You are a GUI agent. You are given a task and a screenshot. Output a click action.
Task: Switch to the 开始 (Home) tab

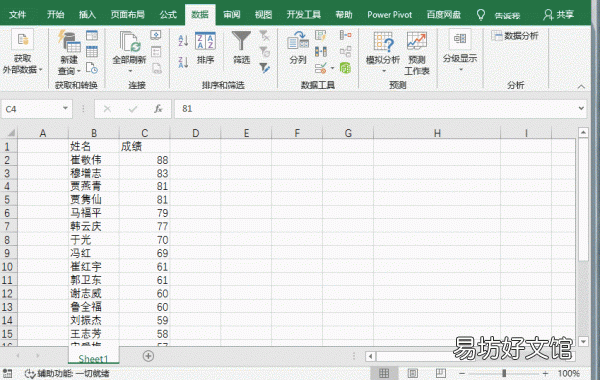tap(55, 15)
